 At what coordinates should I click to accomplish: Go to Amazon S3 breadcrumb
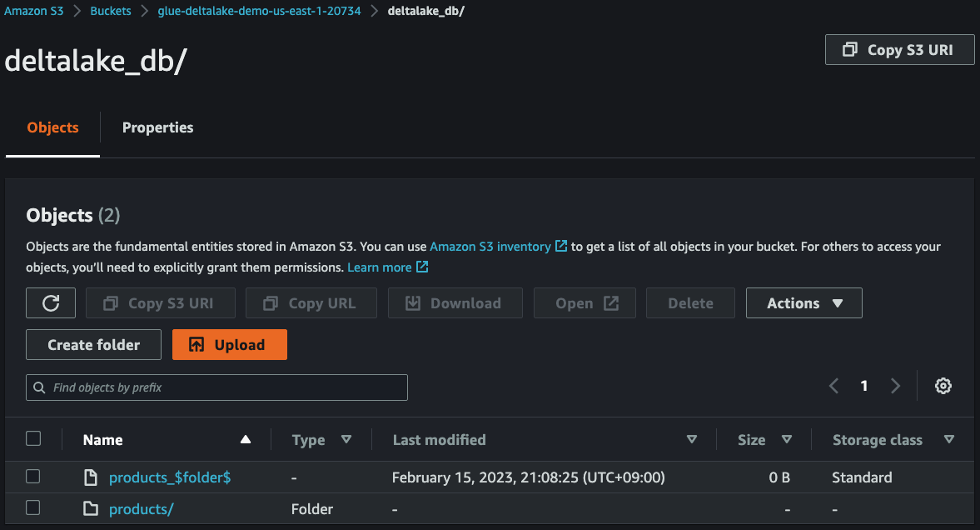coord(34,11)
